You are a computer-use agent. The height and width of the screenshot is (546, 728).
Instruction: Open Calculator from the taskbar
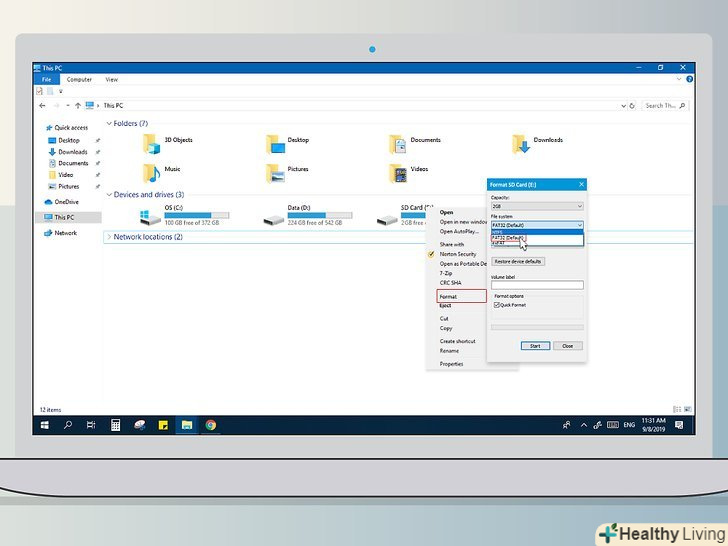click(116, 425)
